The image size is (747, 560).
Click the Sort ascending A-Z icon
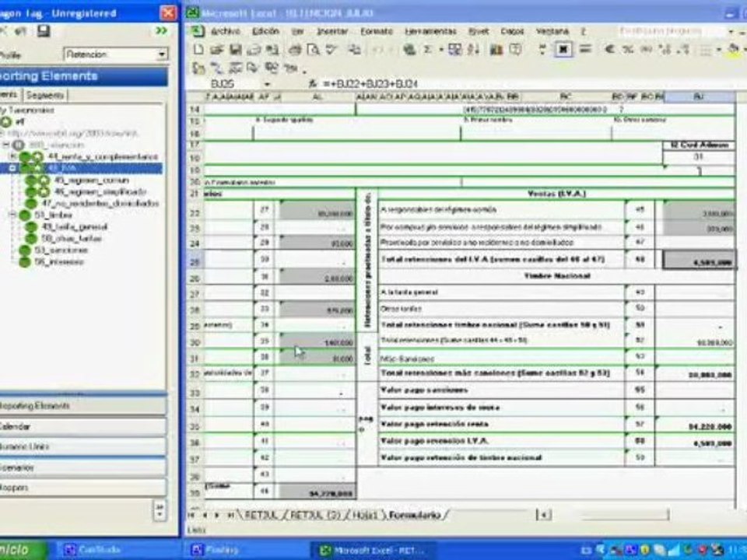coord(474,50)
